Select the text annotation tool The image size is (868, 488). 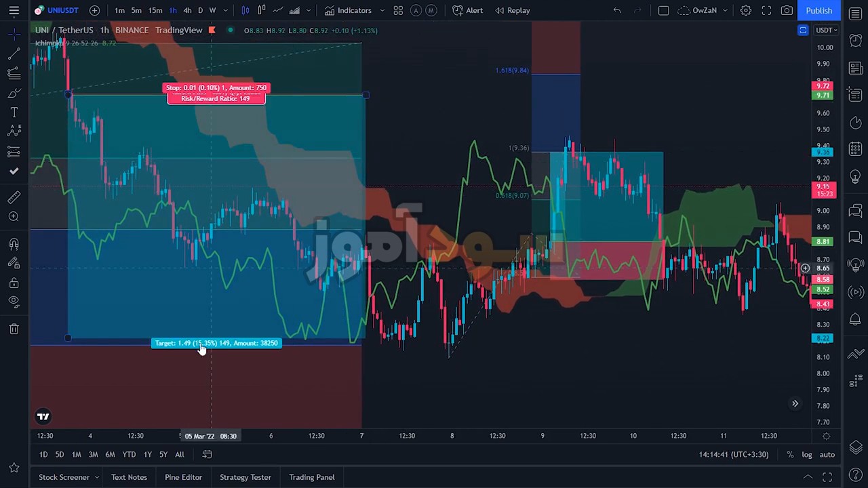click(x=14, y=113)
